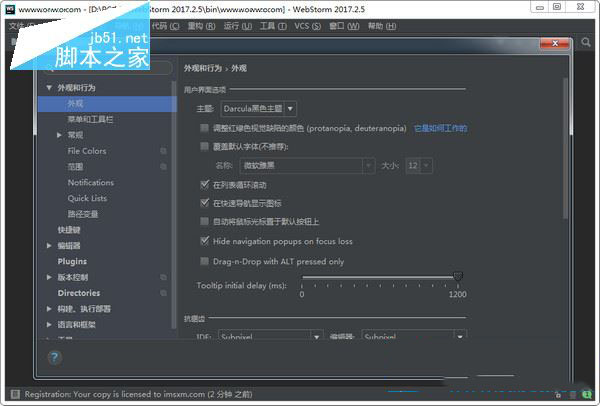Open the font size 12 dropdown

[419, 165]
